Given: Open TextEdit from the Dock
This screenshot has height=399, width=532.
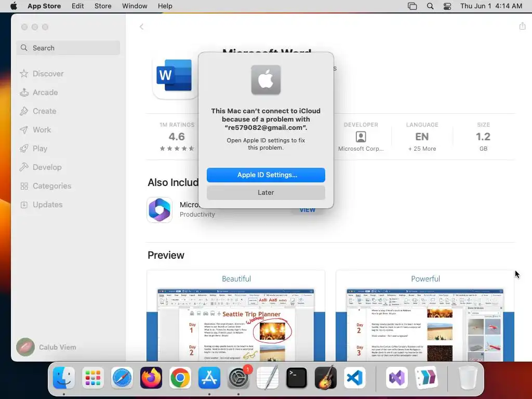Looking at the screenshot, I should tap(268, 378).
